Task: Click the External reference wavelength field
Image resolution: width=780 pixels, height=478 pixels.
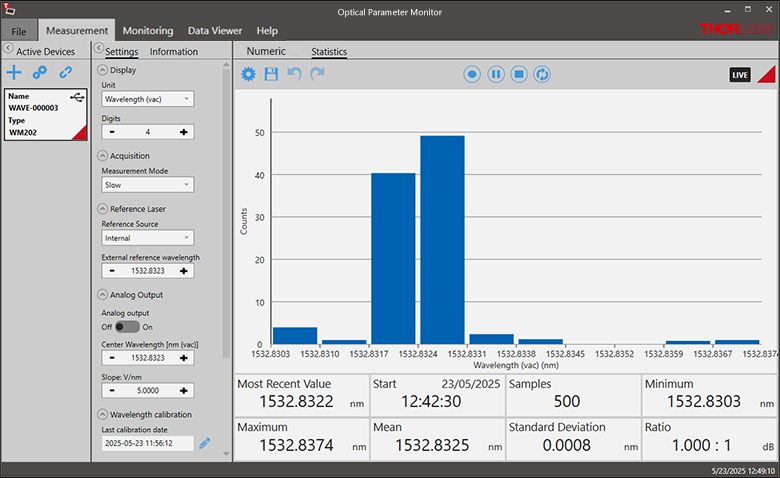Action: tap(147, 271)
